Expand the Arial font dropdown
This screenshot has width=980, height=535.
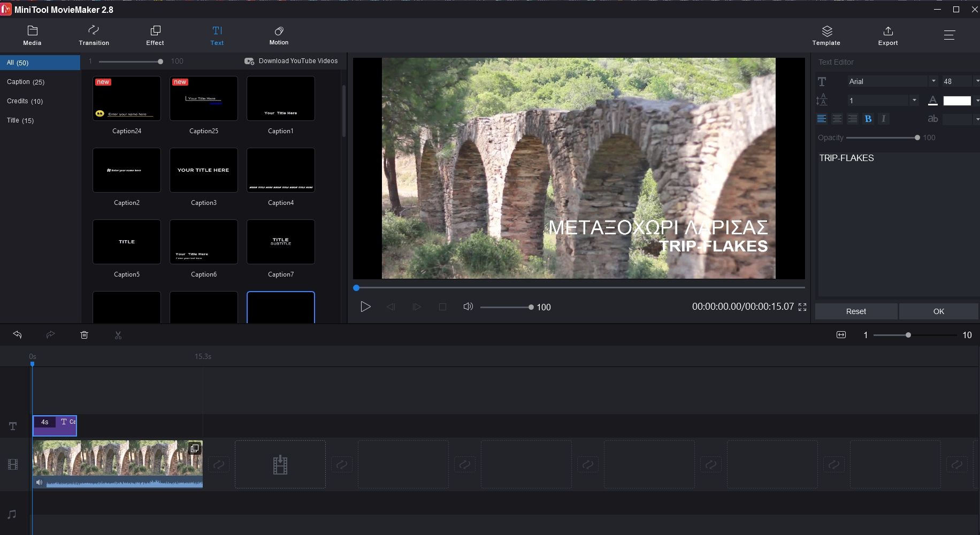tap(933, 81)
